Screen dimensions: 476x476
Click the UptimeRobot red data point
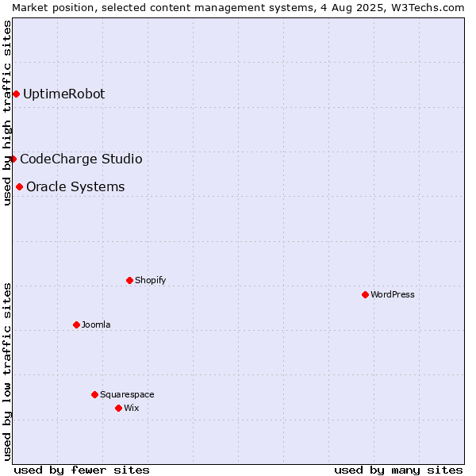17,94
